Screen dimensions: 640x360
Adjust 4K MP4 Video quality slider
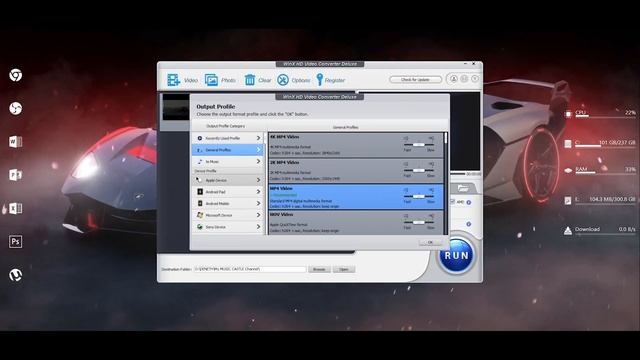418,144
